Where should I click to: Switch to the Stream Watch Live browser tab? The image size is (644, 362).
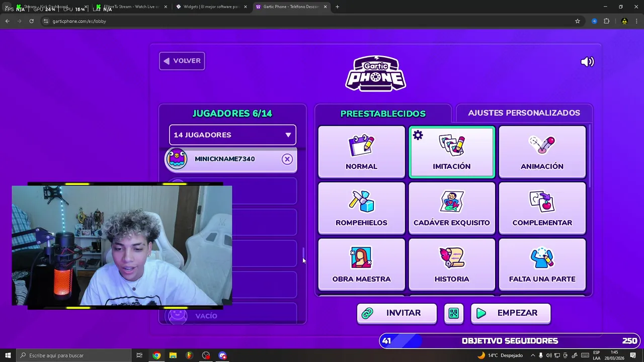[132, 7]
